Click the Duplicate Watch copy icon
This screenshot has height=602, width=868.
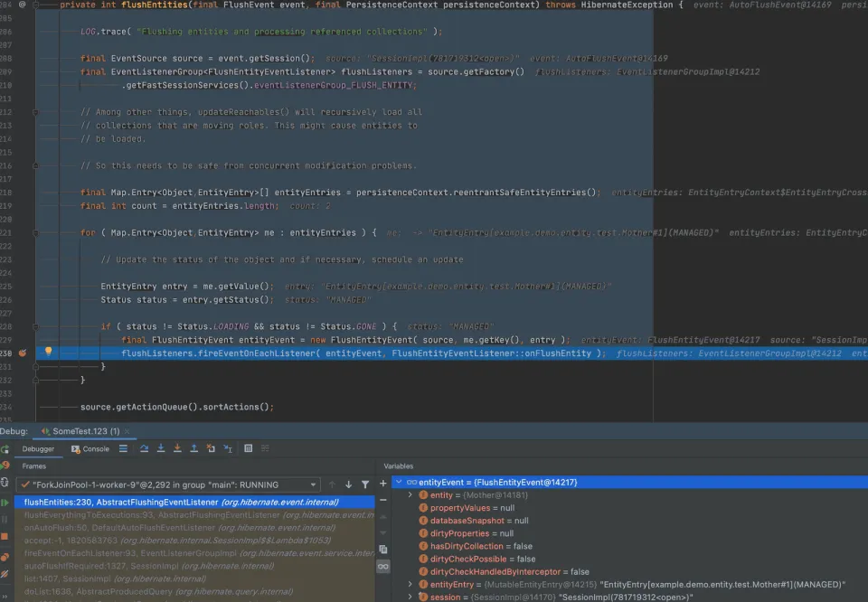383,550
